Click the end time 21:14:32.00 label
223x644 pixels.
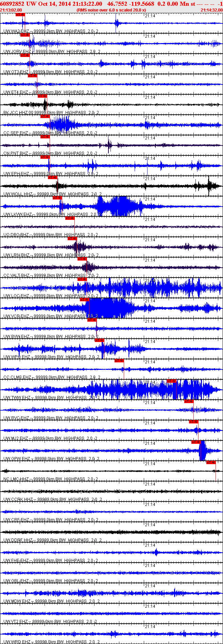coord(211,10)
